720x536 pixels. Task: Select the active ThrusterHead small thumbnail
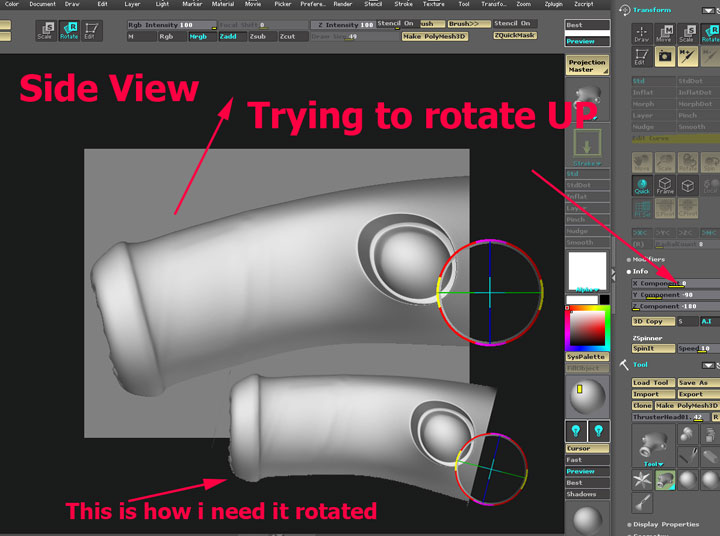coord(664,480)
